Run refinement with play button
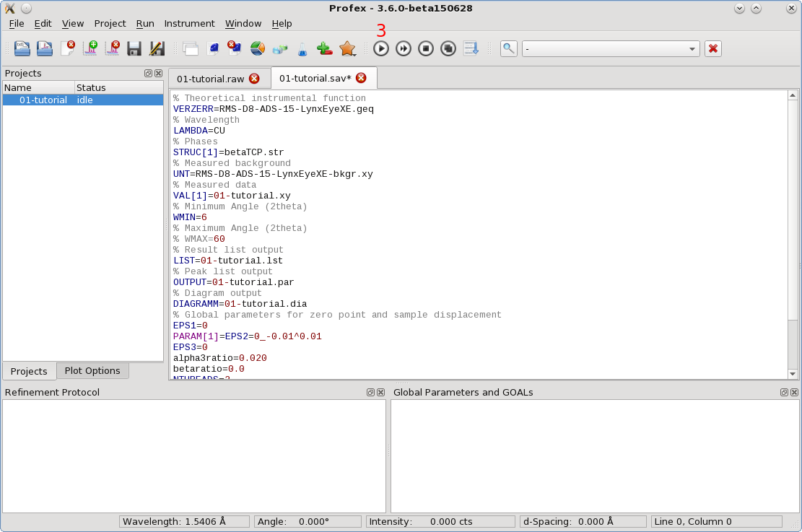The width and height of the screenshot is (802, 532). [381, 48]
